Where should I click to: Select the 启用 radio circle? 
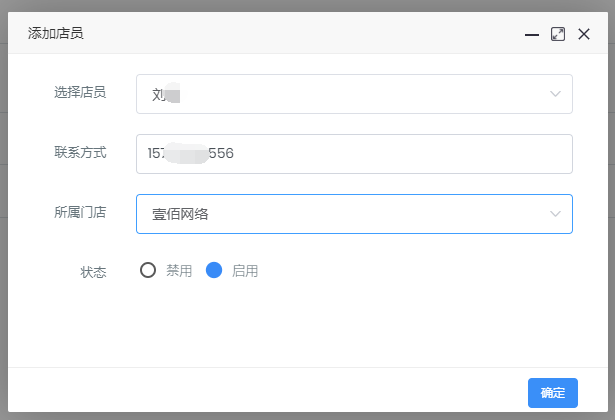point(213,270)
